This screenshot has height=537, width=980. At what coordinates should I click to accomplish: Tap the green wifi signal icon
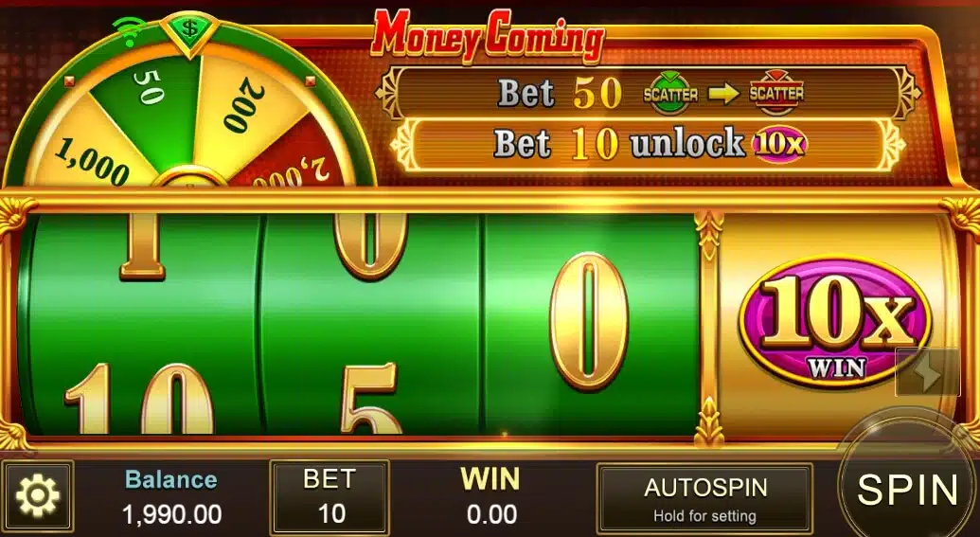[x=128, y=30]
